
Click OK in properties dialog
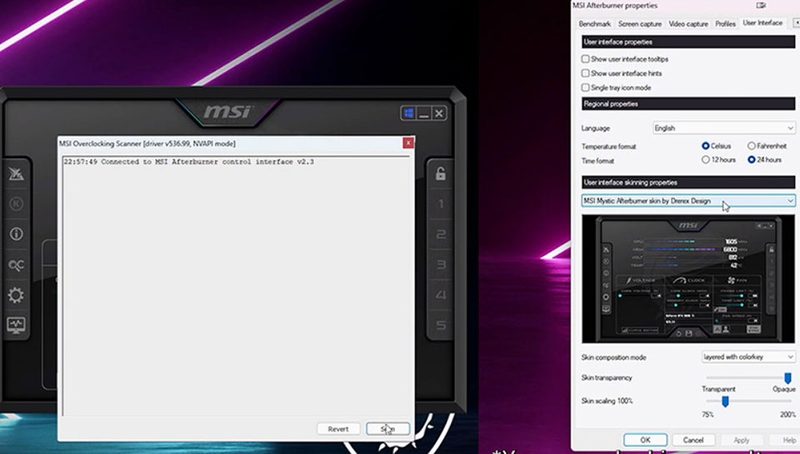(x=645, y=440)
